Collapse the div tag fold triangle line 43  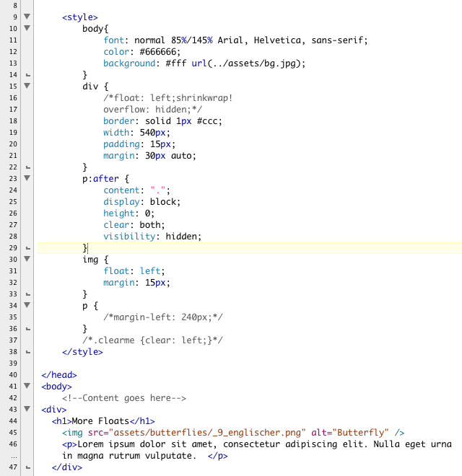[27, 410]
